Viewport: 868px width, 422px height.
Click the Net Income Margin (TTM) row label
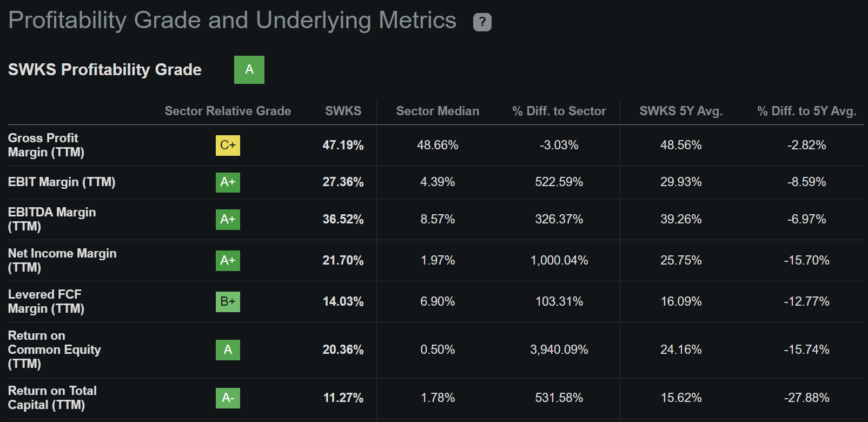62,260
